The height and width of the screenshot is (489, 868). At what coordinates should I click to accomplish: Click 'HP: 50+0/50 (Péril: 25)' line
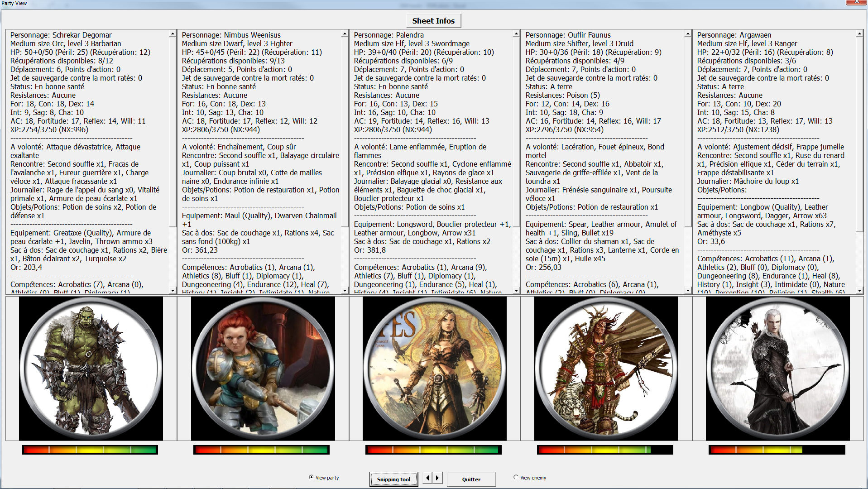80,52
